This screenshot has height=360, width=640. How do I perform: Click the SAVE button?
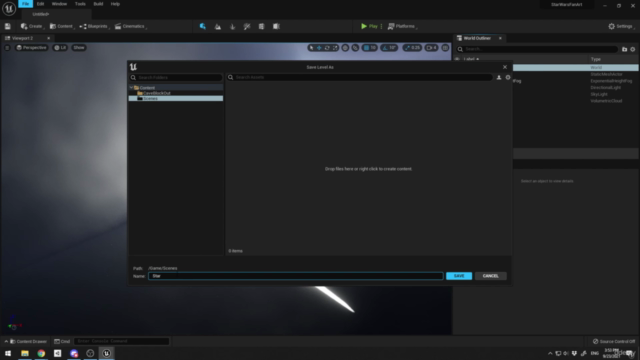459,276
